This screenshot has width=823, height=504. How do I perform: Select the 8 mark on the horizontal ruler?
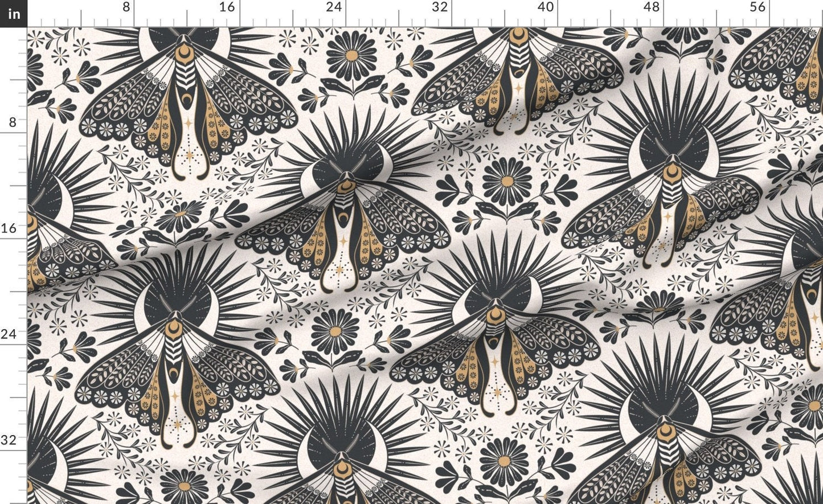(x=126, y=7)
